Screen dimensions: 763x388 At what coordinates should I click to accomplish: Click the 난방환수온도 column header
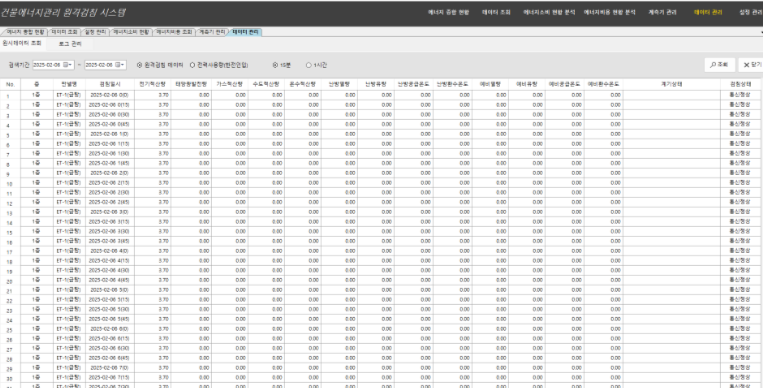(453, 84)
